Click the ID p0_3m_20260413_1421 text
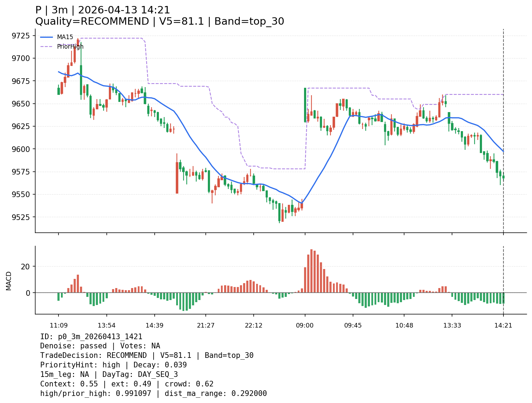 91,337
